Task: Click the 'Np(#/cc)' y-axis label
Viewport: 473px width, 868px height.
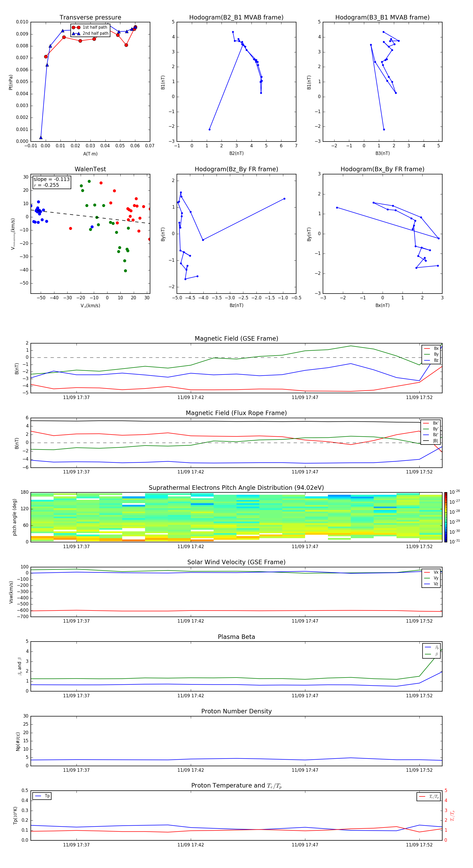Action: coord(18,741)
